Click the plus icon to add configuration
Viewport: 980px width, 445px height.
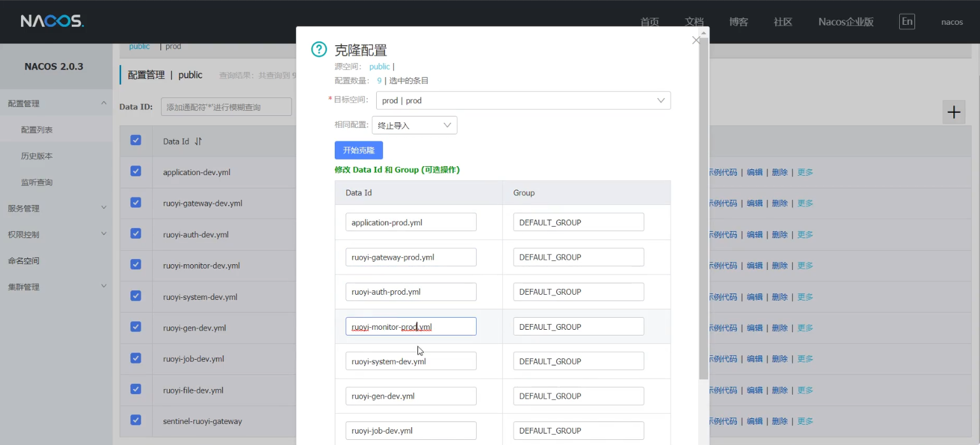pyautogui.click(x=954, y=112)
